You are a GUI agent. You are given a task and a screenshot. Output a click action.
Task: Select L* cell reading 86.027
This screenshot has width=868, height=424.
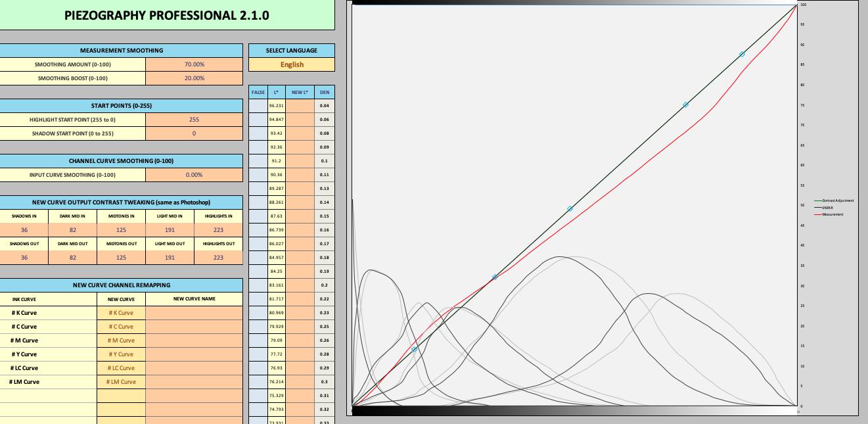pos(277,244)
